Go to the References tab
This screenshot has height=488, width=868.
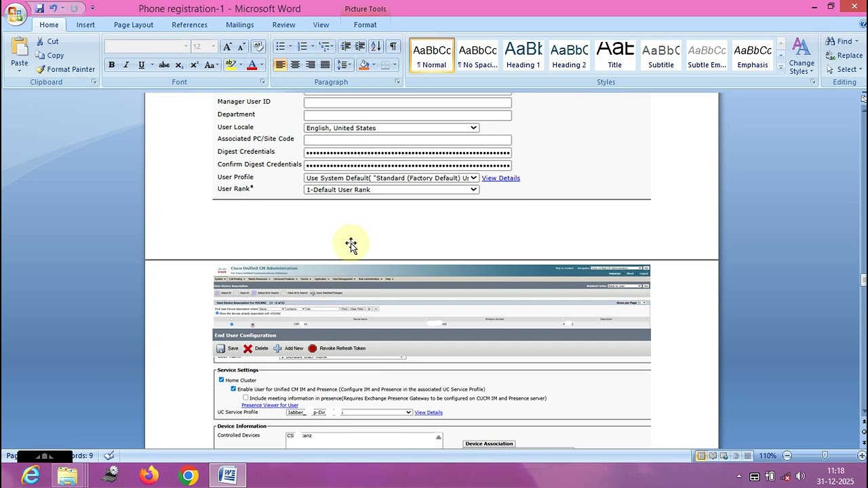[189, 25]
